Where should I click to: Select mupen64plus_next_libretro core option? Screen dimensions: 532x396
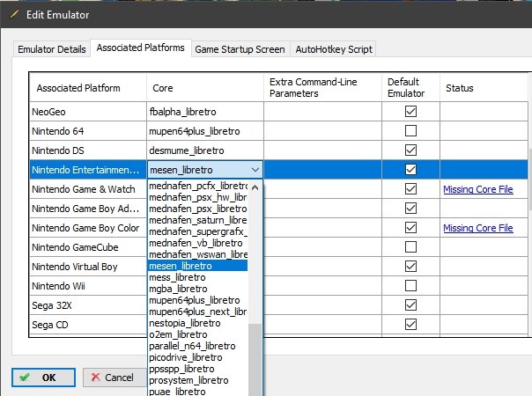198,312
